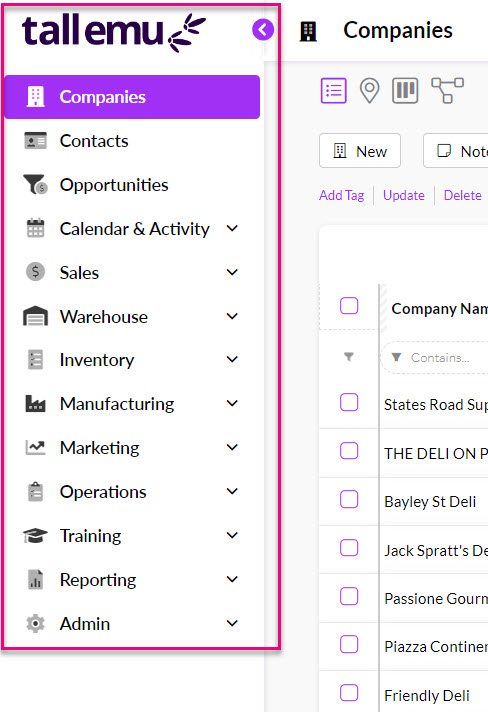Tick the checkbox for States Road row
The height and width of the screenshot is (712, 488).
pyautogui.click(x=349, y=402)
